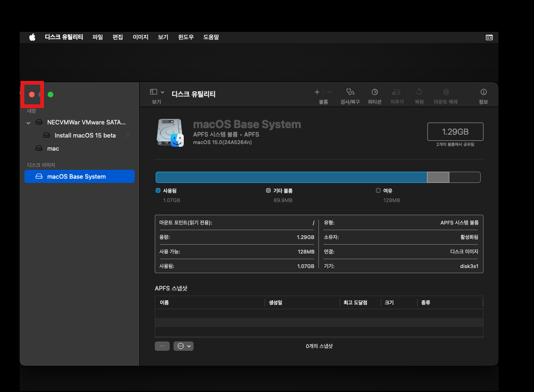The height and width of the screenshot is (392, 534).
Task: Click the 기타 볼륨 legend swatch
Action: (268, 190)
